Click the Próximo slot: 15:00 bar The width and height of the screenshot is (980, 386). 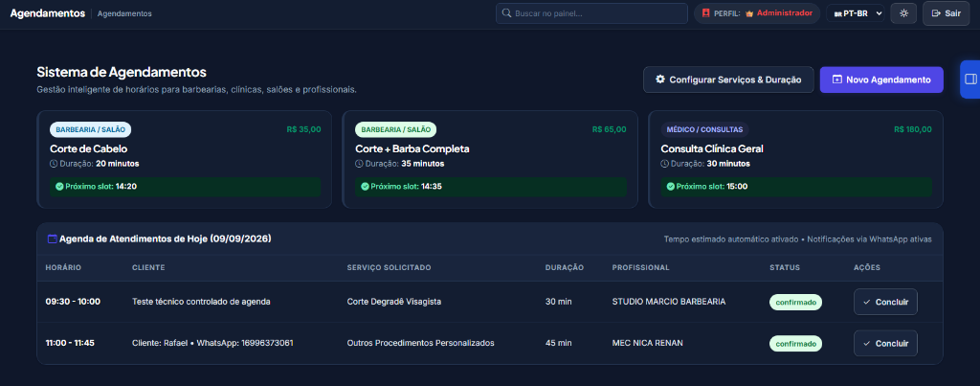tap(796, 187)
